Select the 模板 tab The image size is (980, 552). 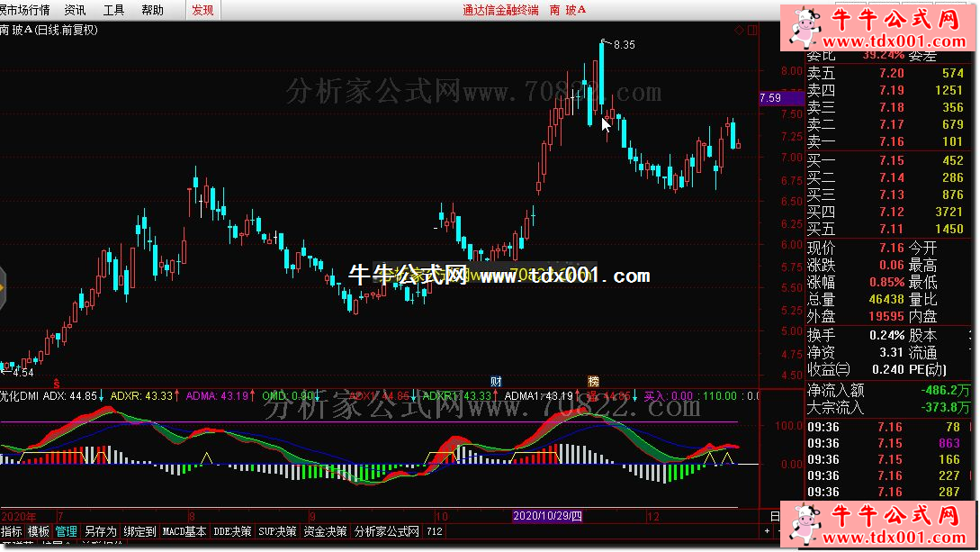[x=39, y=531]
